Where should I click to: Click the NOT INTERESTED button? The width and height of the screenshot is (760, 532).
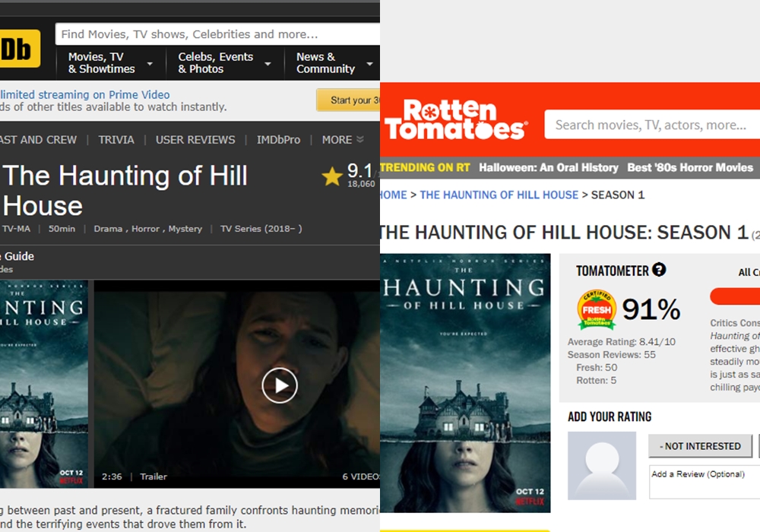point(700,446)
